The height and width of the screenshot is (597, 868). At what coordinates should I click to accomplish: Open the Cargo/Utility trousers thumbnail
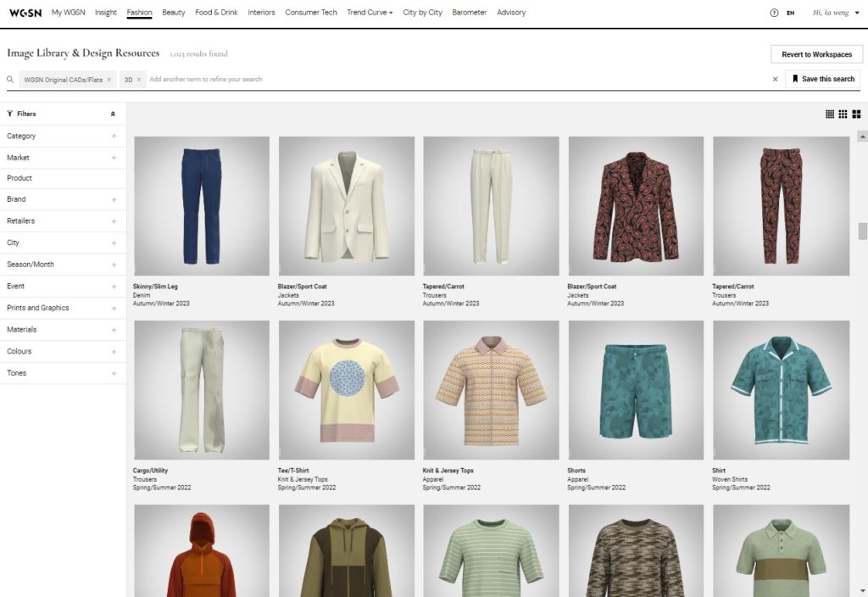[x=202, y=390]
